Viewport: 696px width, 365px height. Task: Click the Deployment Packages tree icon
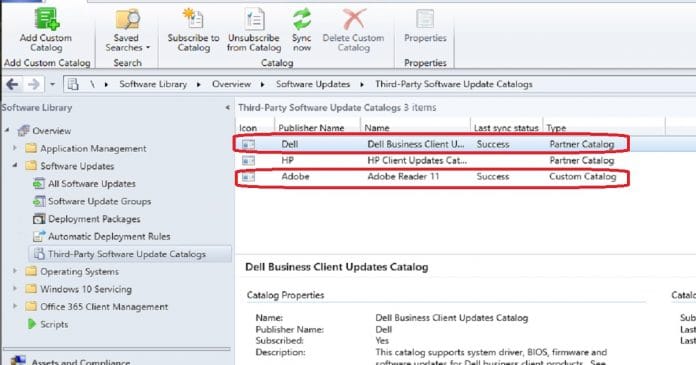click(x=39, y=219)
